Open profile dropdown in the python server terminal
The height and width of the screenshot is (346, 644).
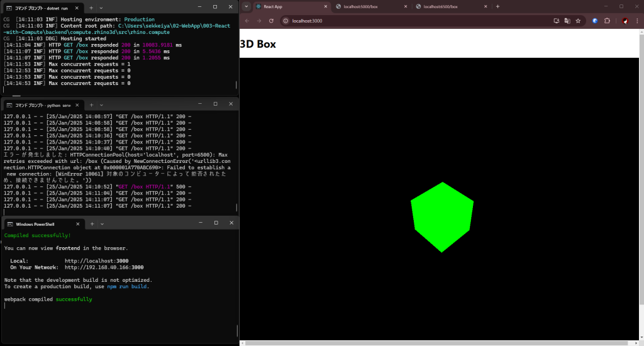click(x=101, y=104)
